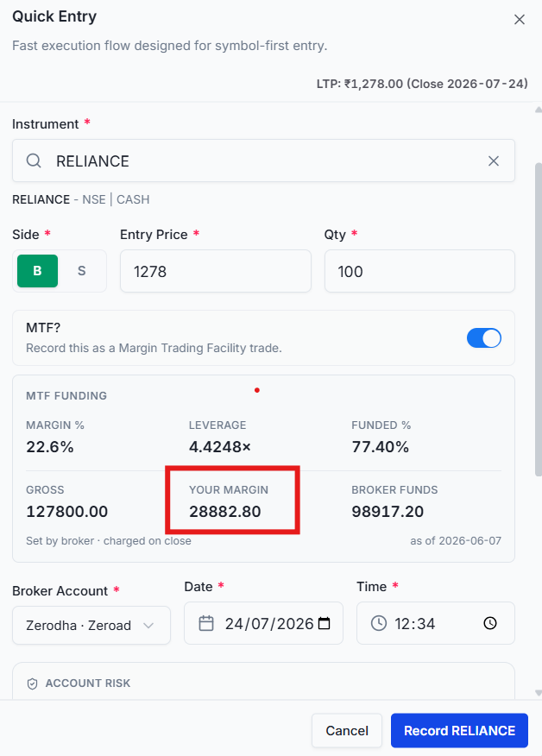542x756 pixels.
Task: Click the 'RELIANCE - NSE | CASH' label
Action: click(x=81, y=199)
